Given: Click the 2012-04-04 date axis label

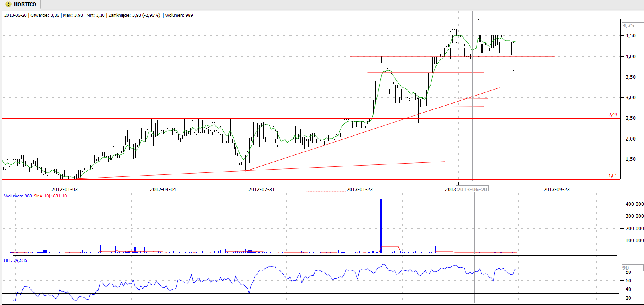Looking at the screenshot, I should [163, 189].
